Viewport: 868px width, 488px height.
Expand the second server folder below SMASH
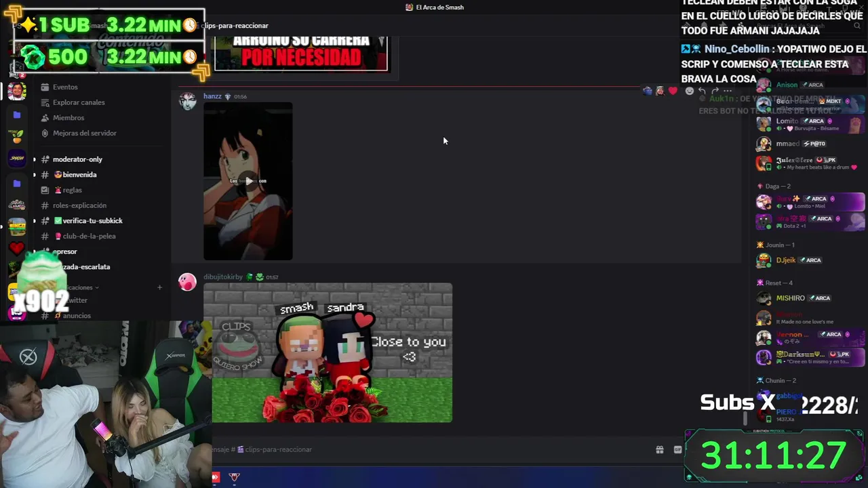coord(17,183)
